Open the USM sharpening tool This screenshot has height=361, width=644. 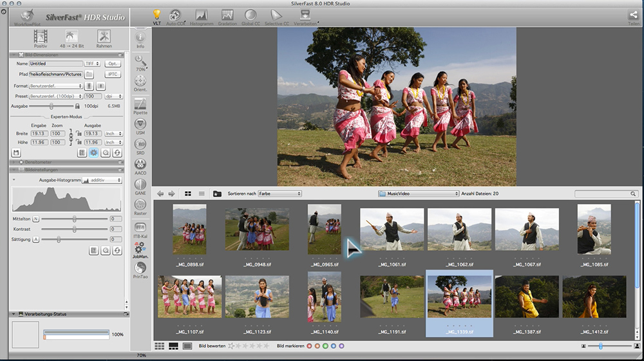(140, 124)
